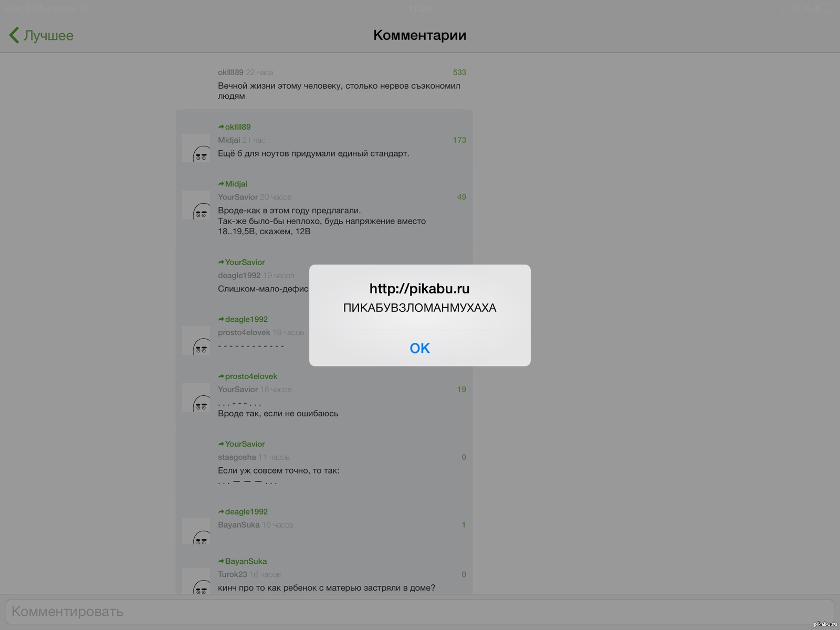This screenshot has height=630, width=840.
Task: Open username stasgosha's profile
Action: [x=237, y=457]
